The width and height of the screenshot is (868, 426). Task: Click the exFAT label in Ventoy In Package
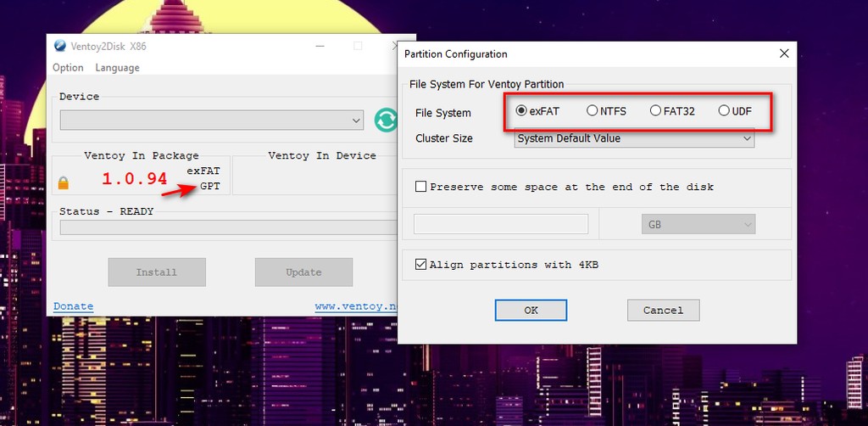(x=203, y=171)
